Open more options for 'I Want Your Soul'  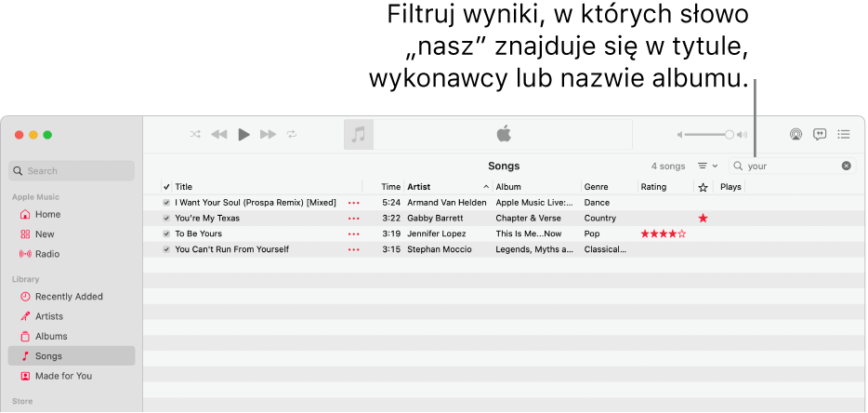coord(353,203)
